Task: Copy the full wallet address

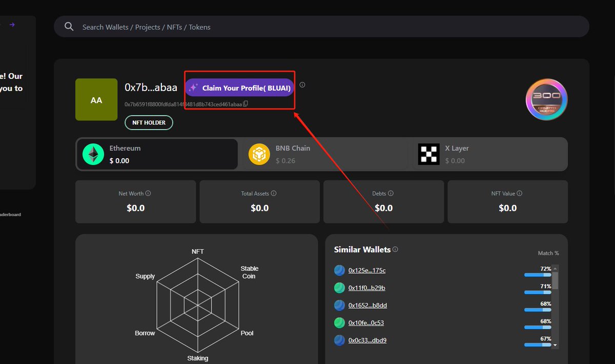Action: (245, 104)
